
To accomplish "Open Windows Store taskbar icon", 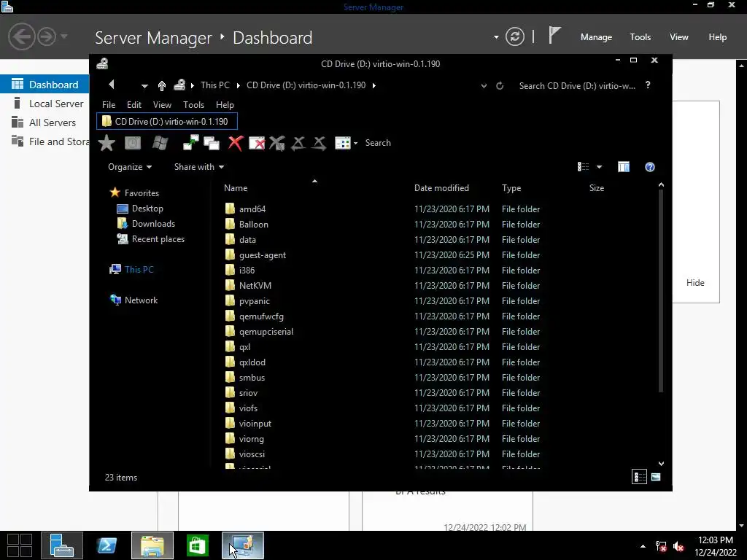I will (x=198, y=545).
